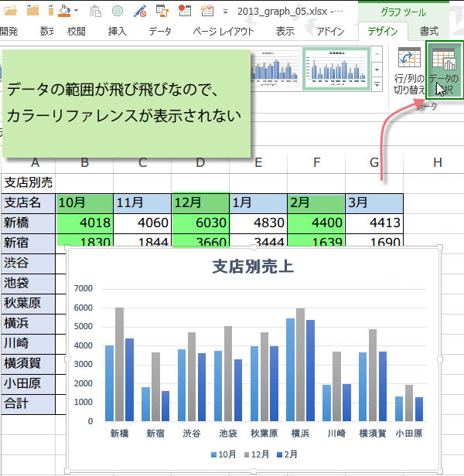The height and width of the screenshot is (476, 464).
Task: Click the green circle icon in quick access toolbar
Action: click(x=118, y=11)
